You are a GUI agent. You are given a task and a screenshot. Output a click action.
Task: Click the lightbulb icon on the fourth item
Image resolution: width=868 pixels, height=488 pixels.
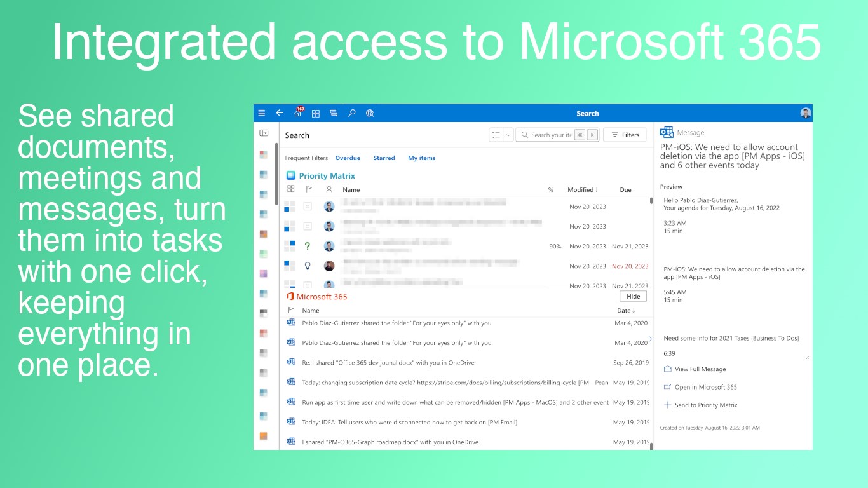pos(308,266)
